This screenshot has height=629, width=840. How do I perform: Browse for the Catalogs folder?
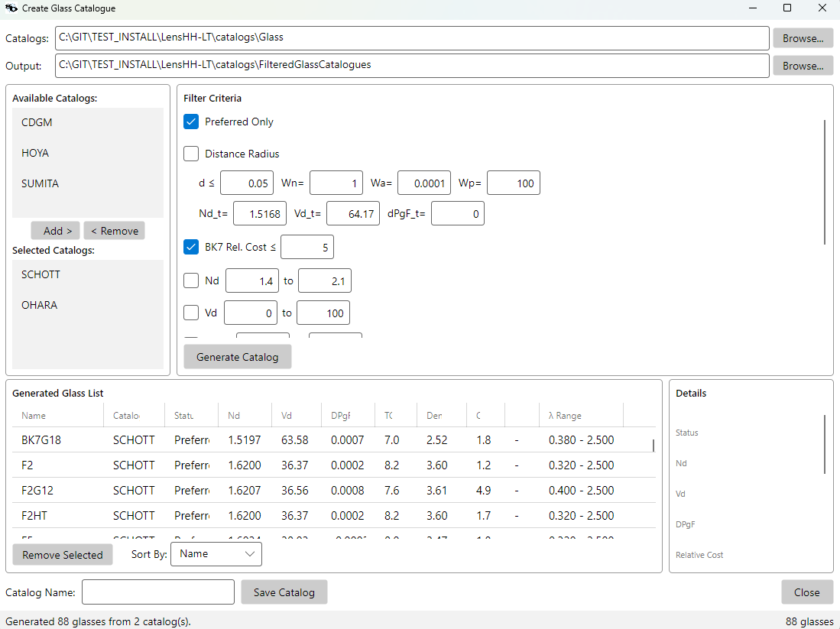tap(803, 38)
